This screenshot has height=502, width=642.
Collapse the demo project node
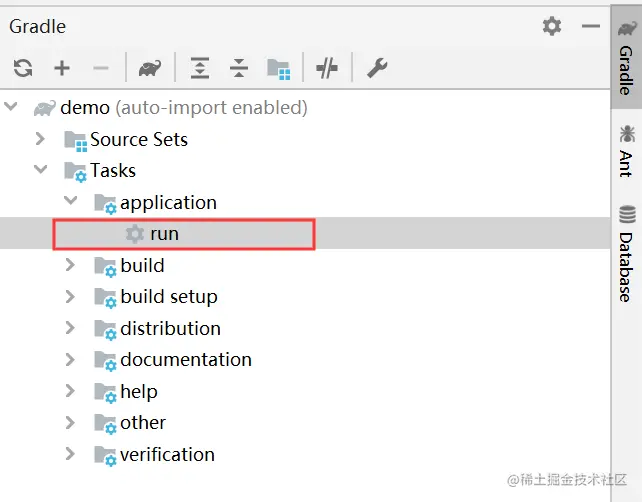(11, 107)
